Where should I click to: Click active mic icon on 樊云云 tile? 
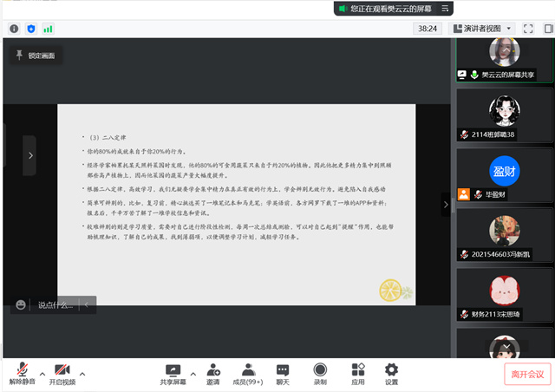click(x=474, y=75)
